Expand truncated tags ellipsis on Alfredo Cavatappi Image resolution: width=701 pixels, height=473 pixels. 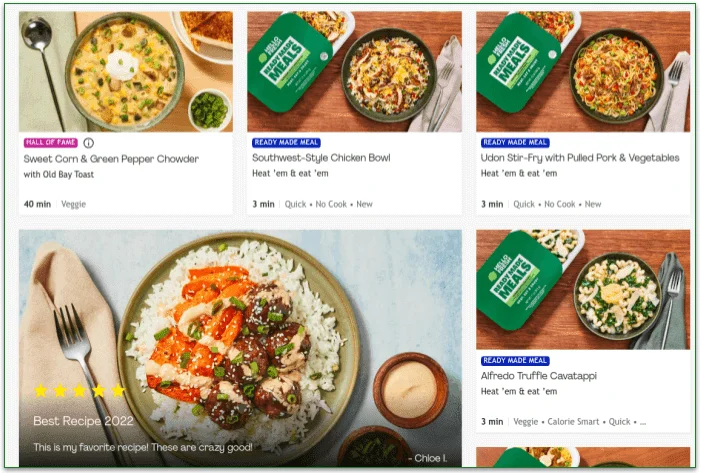point(643,422)
